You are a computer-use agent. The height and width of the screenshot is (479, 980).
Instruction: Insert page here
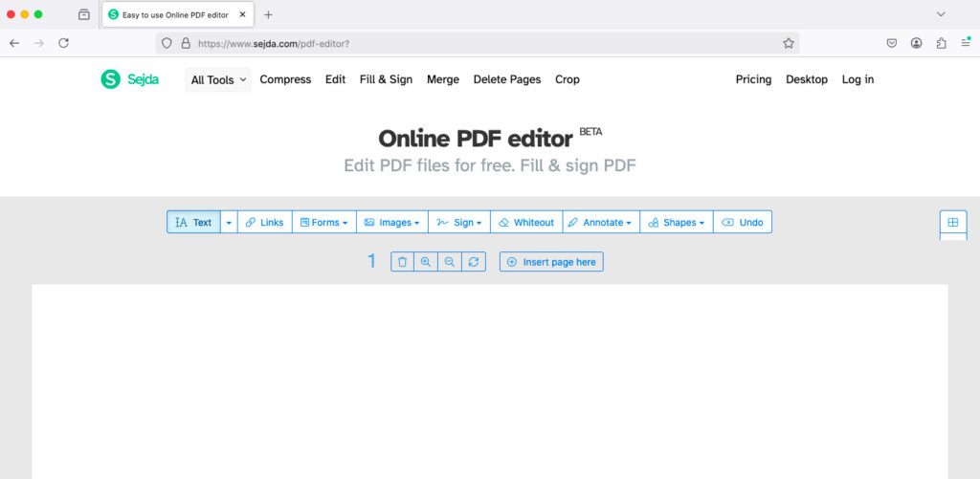pos(551,262)
